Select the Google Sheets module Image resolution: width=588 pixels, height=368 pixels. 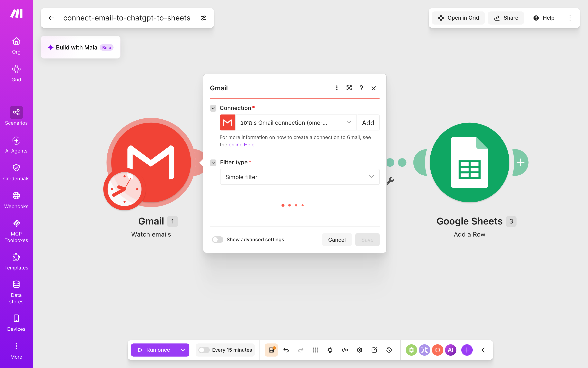pos(469,162)
